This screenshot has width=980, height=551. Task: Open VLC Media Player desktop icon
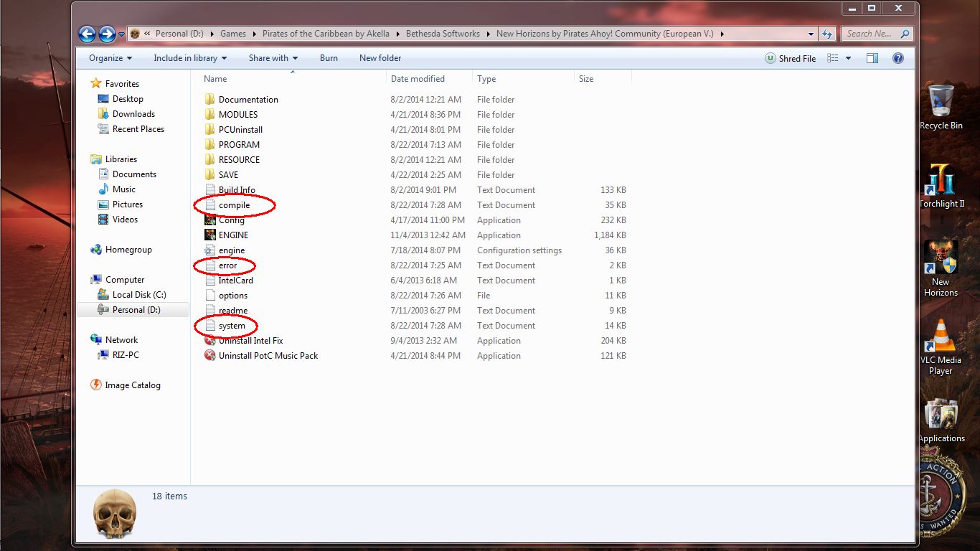click(x=941, y=336)
